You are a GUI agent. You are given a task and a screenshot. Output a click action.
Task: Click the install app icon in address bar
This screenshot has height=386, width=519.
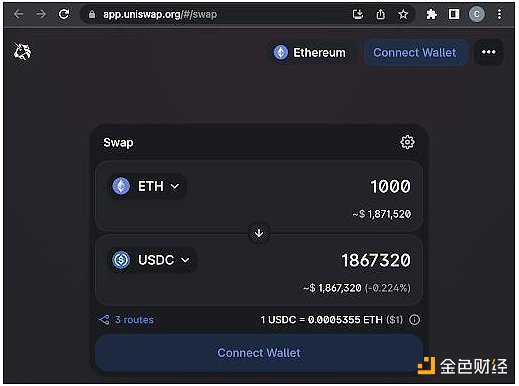358,14
